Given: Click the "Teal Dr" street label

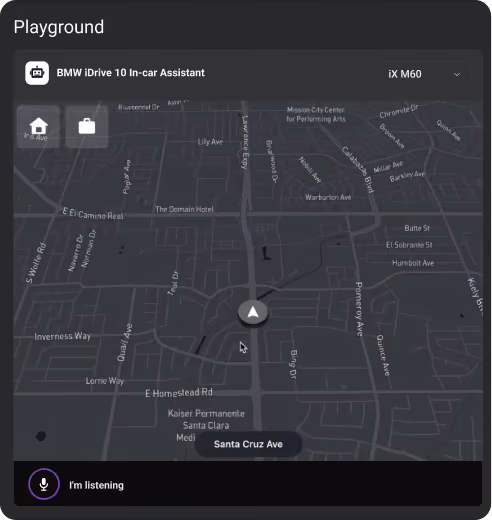Looking at the screenshot, I should pyautogui.click(x=173, y=283).
